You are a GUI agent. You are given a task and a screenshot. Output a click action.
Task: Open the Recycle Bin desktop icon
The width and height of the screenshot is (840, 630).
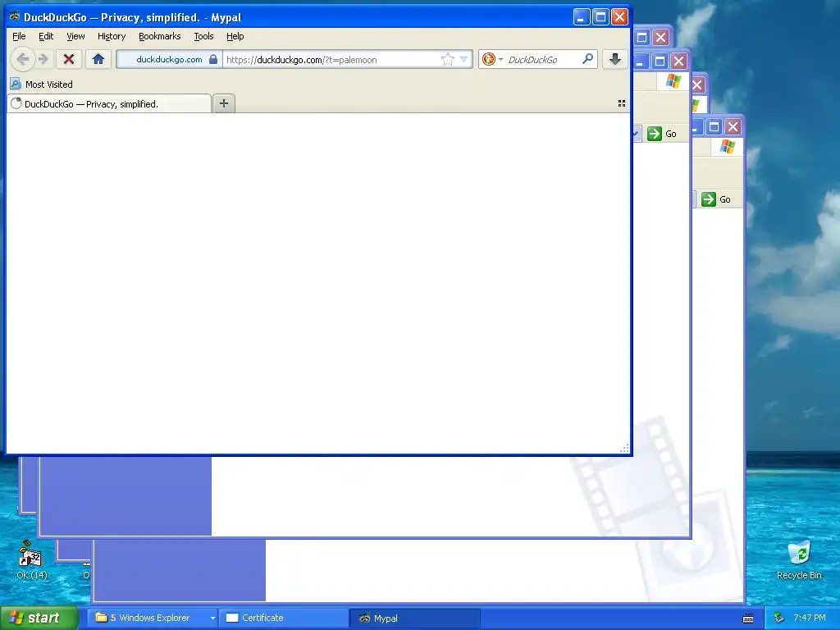799,559
